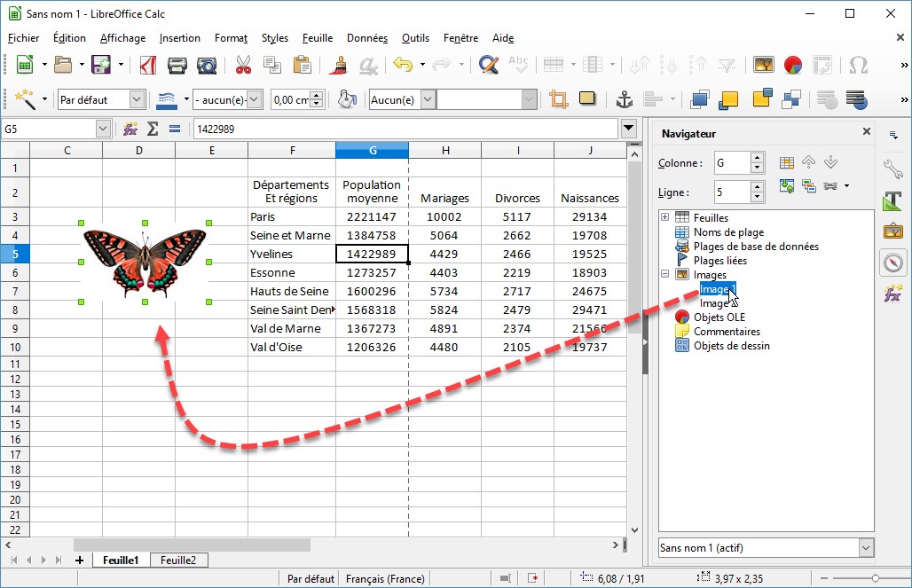Click the Export as PDF icon

[x=148, y=65]
